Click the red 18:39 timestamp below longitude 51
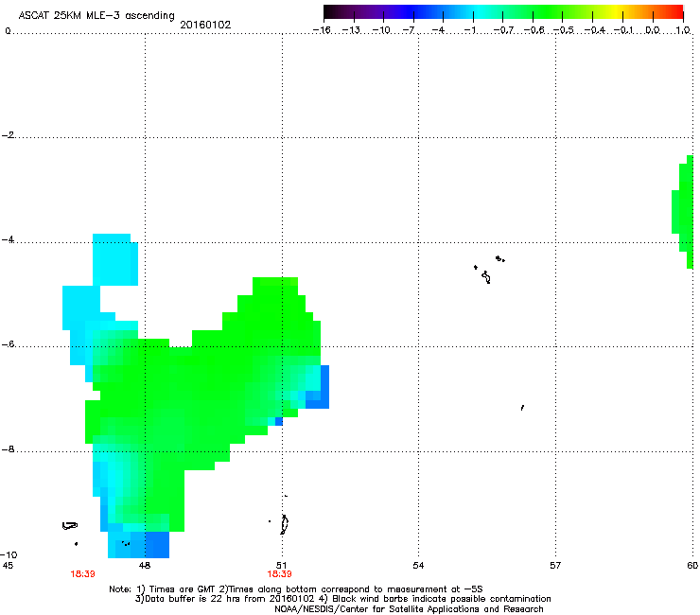Screen dimensions: 700x615 tap(279, 574)
